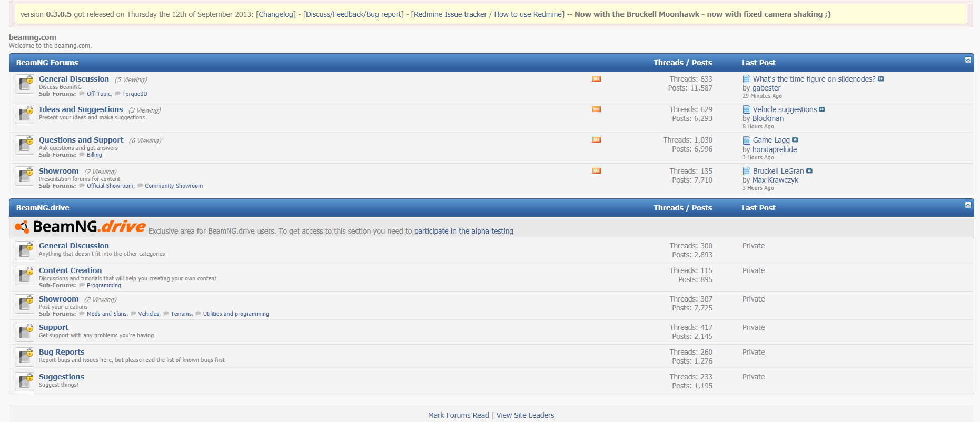The width and height of the screenshot is (980, 422).
Task: Collapse the BeamNG Forums category
Action: pos(968,60)
